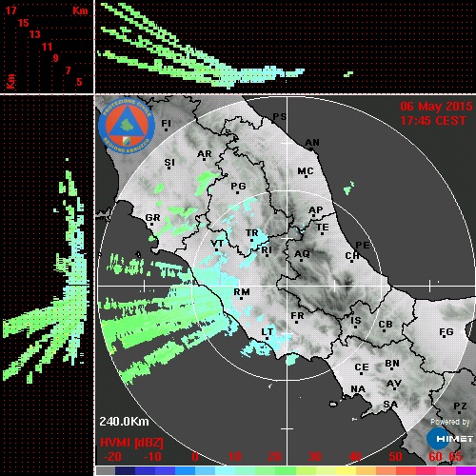Click the 11 height axis label
This screenshot has height=476, width=476.
[47, 47]
